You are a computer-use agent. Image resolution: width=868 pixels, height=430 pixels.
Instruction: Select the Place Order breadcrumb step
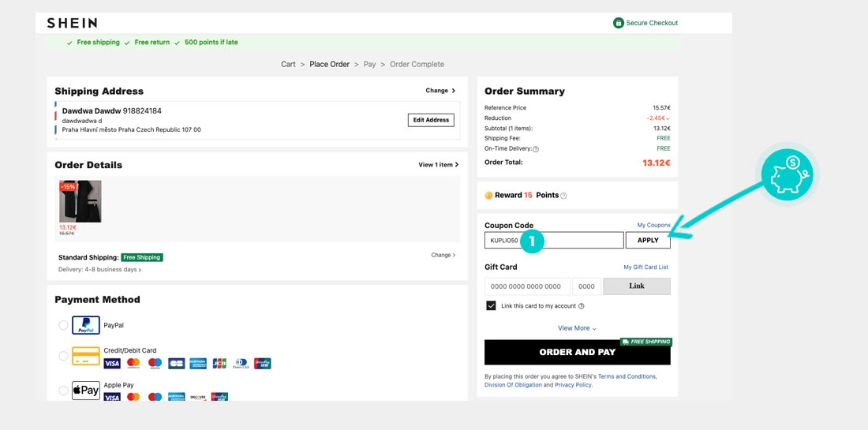(x=329, y=64)
